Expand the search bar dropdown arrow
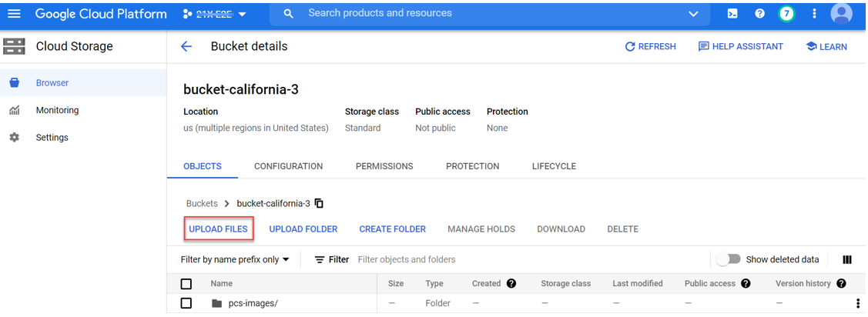This screenshot has width=868, height=317. click(693, 14)
